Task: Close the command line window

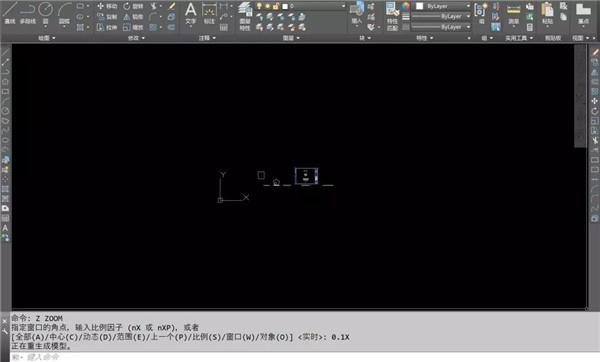Action: coord(5,321)
